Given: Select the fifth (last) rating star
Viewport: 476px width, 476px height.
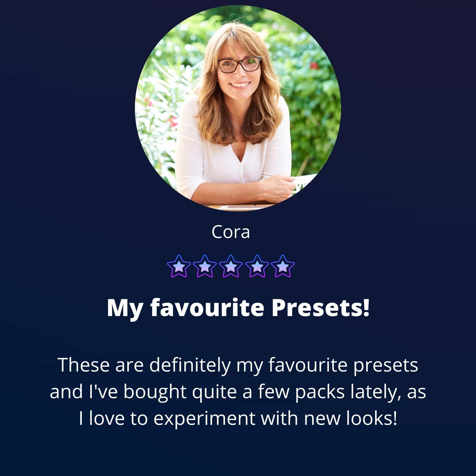Looking at the screenshot, I should pyautogui.click(x=283, y=266).
